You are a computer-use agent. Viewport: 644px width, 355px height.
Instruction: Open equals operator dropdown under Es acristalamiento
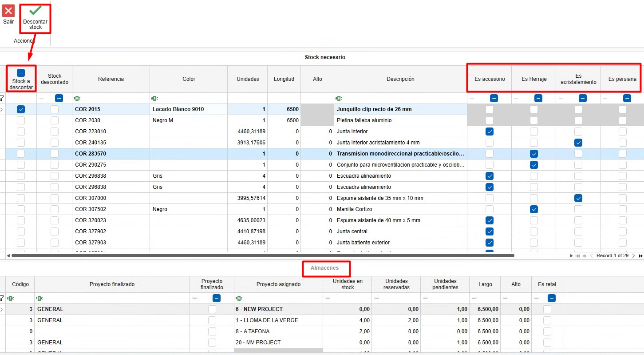point(561,98)
